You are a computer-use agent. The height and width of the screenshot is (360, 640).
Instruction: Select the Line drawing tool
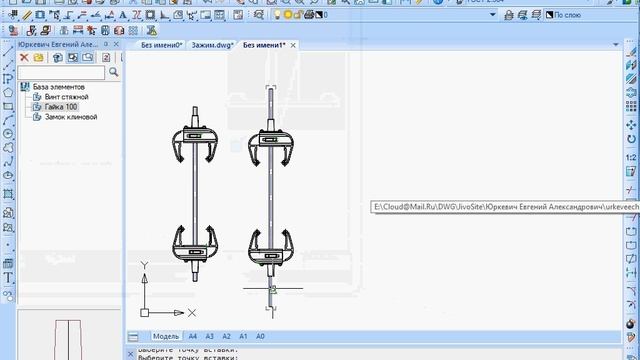tap(8, 51)
